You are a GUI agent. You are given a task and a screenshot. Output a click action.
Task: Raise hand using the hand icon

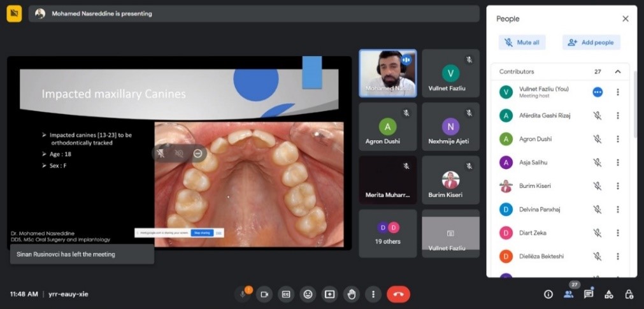pyautogui.click(x=351, y=294)
